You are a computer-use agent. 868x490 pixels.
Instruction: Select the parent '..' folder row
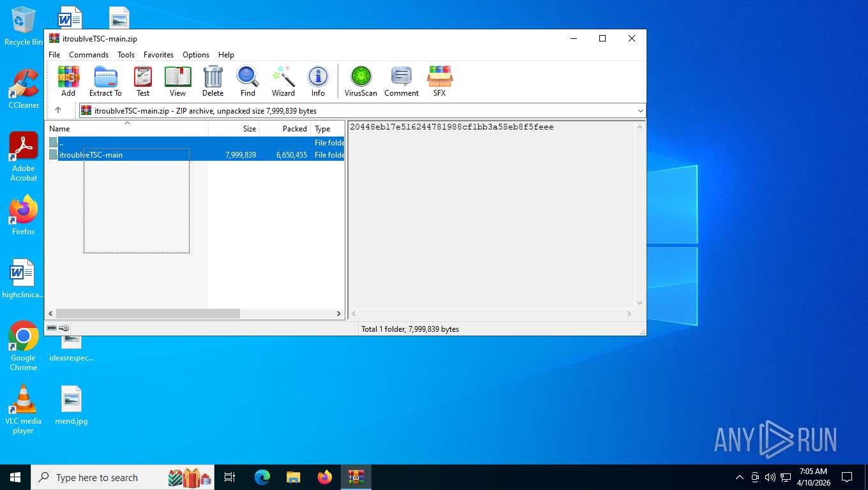195,143
